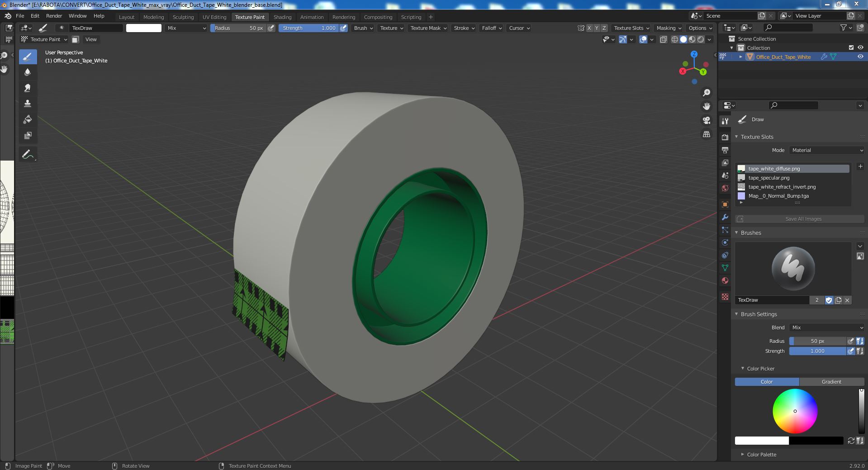Expand the Color Palette section
The height and width of the screenshot is (470, 868).
point(761,455)
